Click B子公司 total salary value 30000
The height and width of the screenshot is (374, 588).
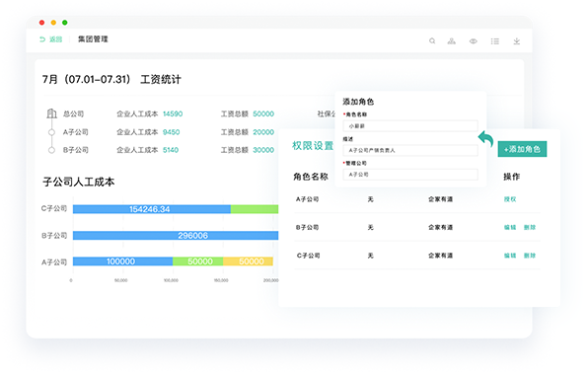coord(263,150)
